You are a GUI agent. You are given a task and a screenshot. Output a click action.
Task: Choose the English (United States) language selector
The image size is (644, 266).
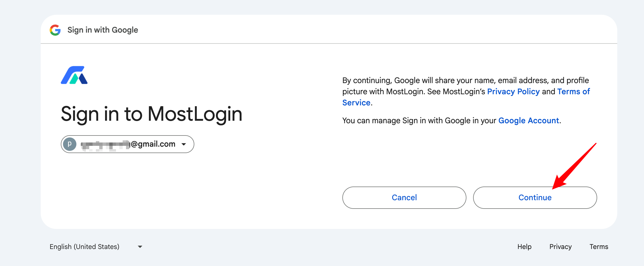pyautogui.click(x=96, y=247)
